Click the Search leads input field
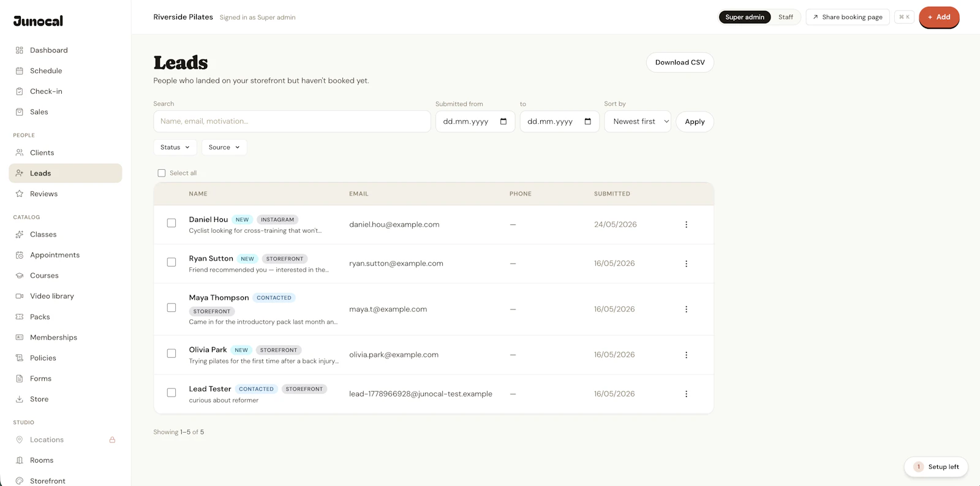Image resolution: width=980 pixels, height=486 pixels. [292, 121]
